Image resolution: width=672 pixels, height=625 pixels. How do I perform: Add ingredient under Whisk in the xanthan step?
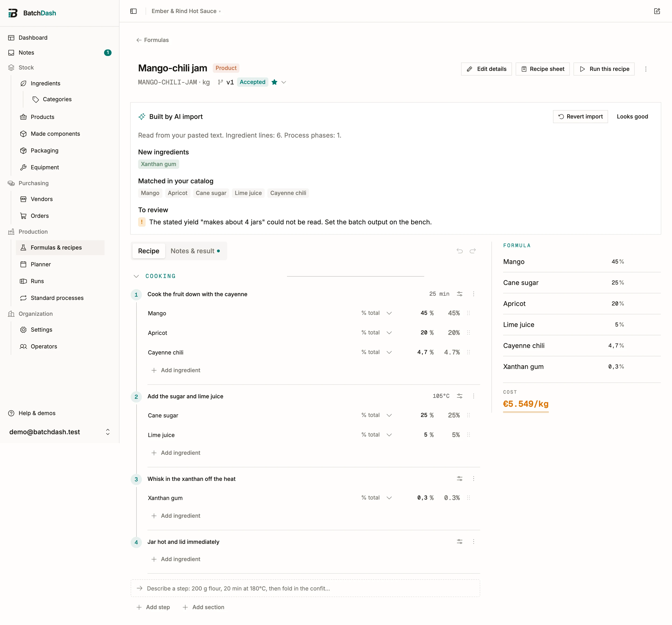click(176, 516)
